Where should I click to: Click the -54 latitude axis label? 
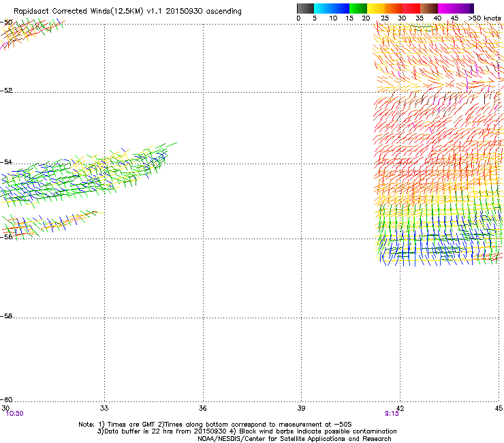pos(6,162)
